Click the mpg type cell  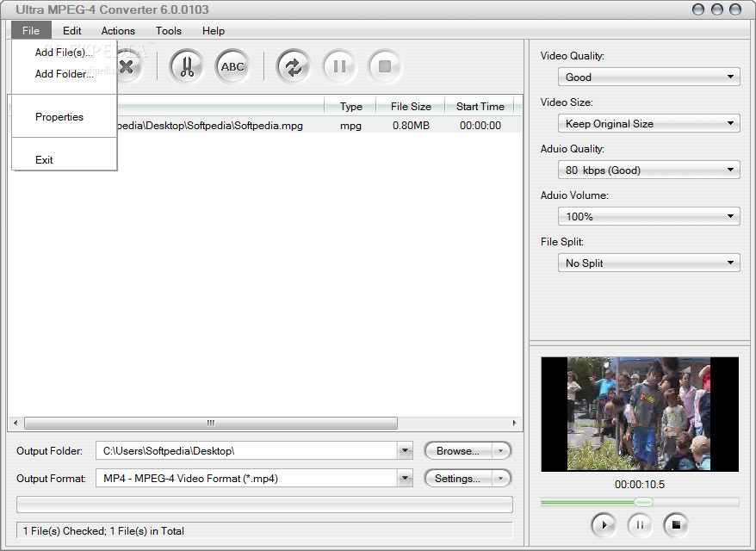pos(350,126)
